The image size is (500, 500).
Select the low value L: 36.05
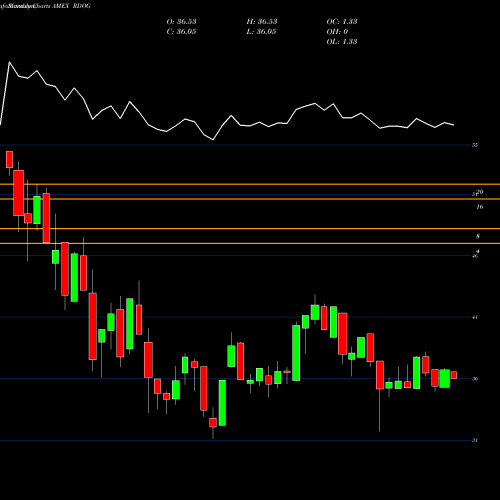click(x=262, y=31)
